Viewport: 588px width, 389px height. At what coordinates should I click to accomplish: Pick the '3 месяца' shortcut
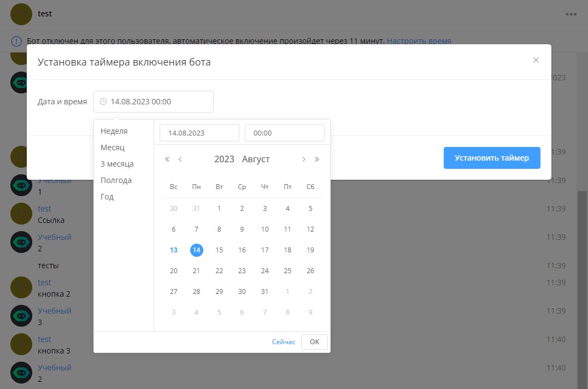[117, 164]
